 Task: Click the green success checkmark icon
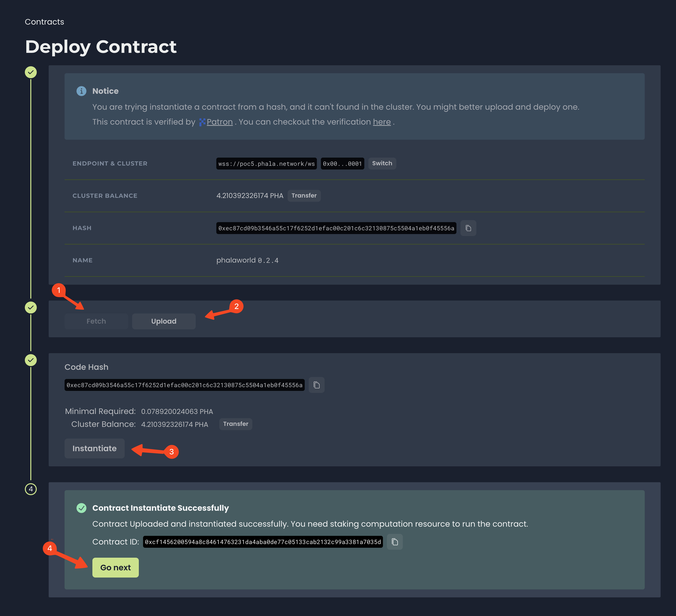tap(81, 508)
